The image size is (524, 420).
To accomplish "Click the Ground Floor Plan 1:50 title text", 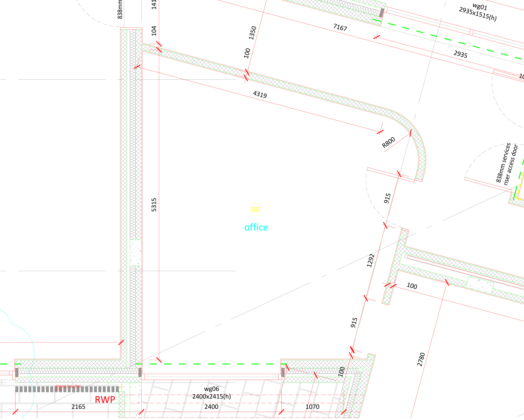I will (x=68, y=388).
